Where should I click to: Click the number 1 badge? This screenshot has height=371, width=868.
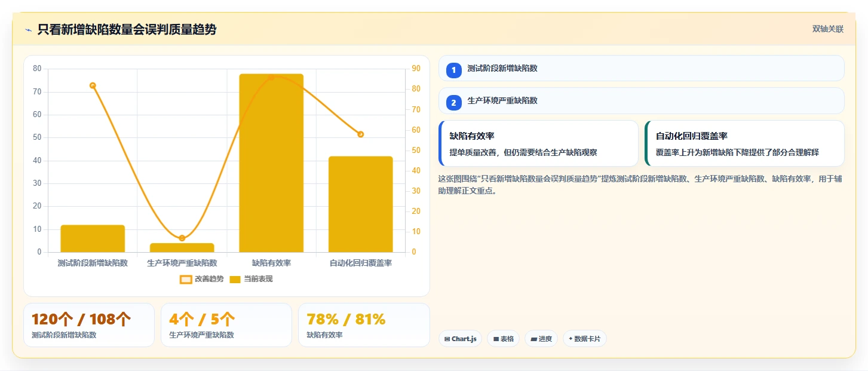click(x=453, y=70)
